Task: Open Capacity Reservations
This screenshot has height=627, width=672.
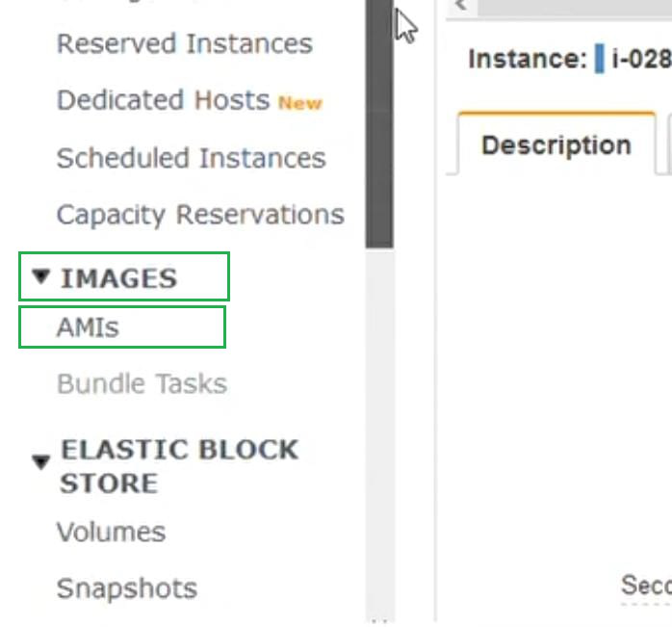Action: [200, 214]
